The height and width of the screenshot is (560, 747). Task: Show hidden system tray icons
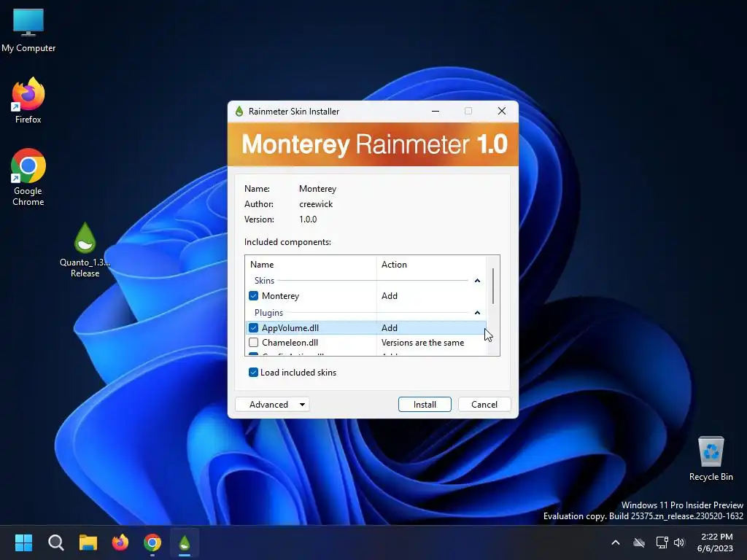616,542
